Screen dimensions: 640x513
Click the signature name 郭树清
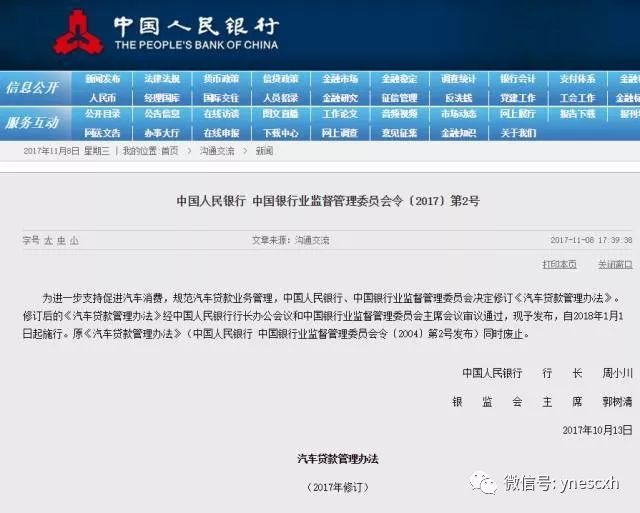click(x=618, y=402)
